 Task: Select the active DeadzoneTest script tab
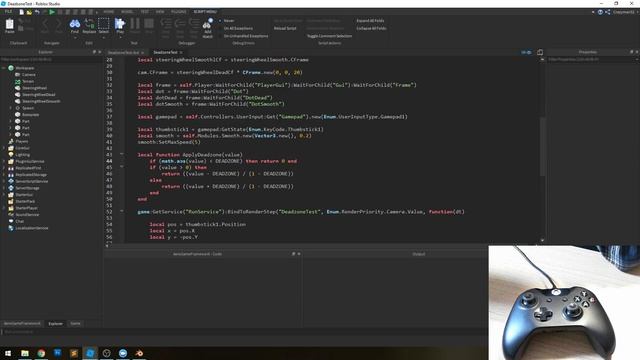click(x=165, y=52)
